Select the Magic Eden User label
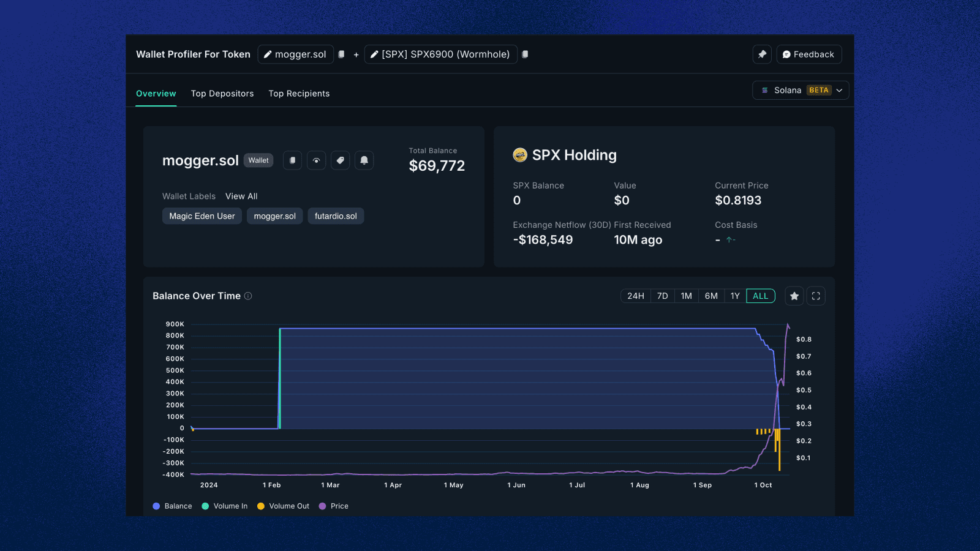Viewport: 980px width, 551px height. [x=202, y=216]
